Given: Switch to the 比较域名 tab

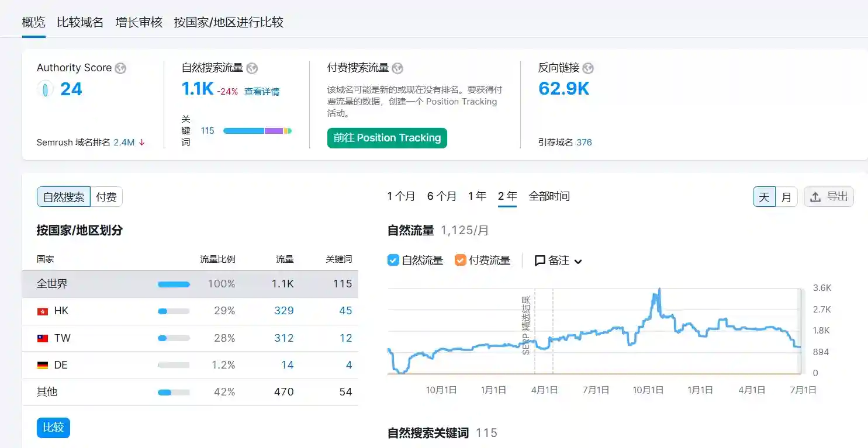Looking at the screenshot, I should tap(80, 23).
